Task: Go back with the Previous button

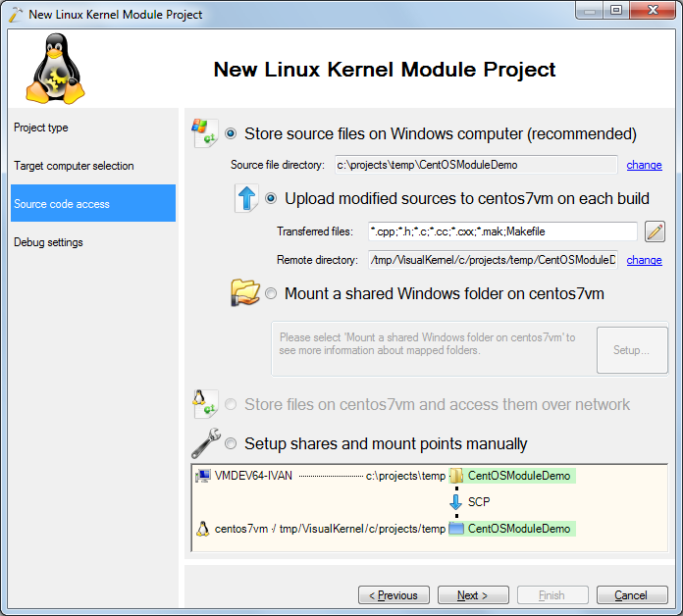Action: pyautogui.click(x=394, y=595)
